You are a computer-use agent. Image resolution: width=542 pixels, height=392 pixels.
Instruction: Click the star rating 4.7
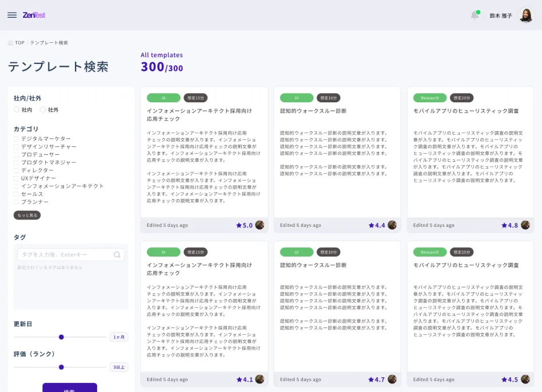pos(377,379)
